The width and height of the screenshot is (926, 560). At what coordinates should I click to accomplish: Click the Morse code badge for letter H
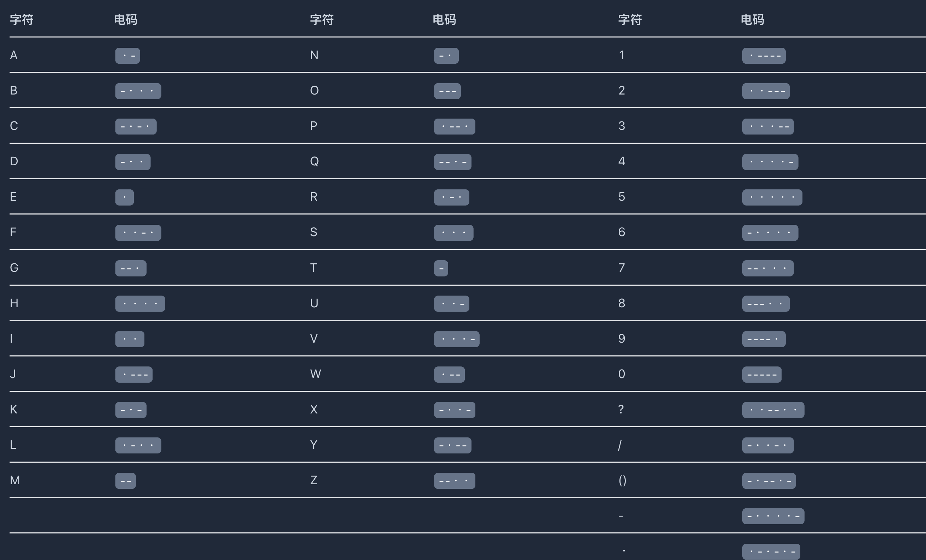(140, 304)
